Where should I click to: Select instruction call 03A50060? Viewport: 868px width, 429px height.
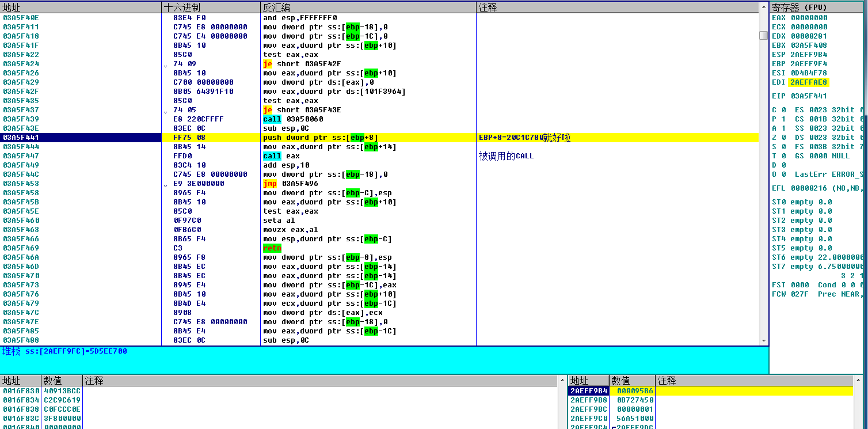pos(293,119)
